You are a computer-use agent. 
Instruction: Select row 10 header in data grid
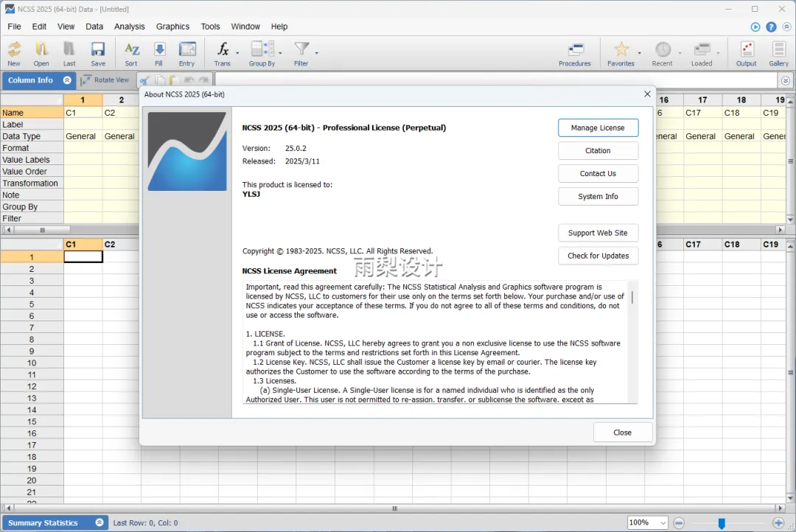(x=32, y=363)
